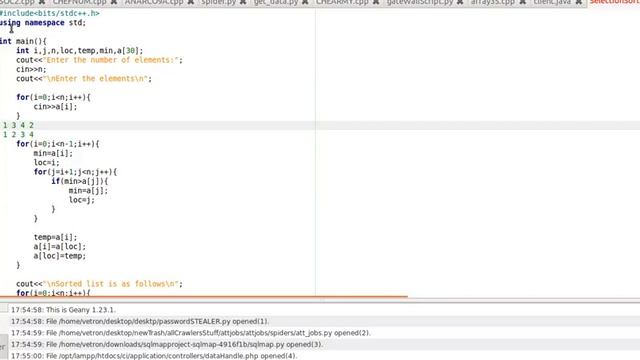
Task: Click the 'cin>>a[i];' line
Action: (55, 107)
